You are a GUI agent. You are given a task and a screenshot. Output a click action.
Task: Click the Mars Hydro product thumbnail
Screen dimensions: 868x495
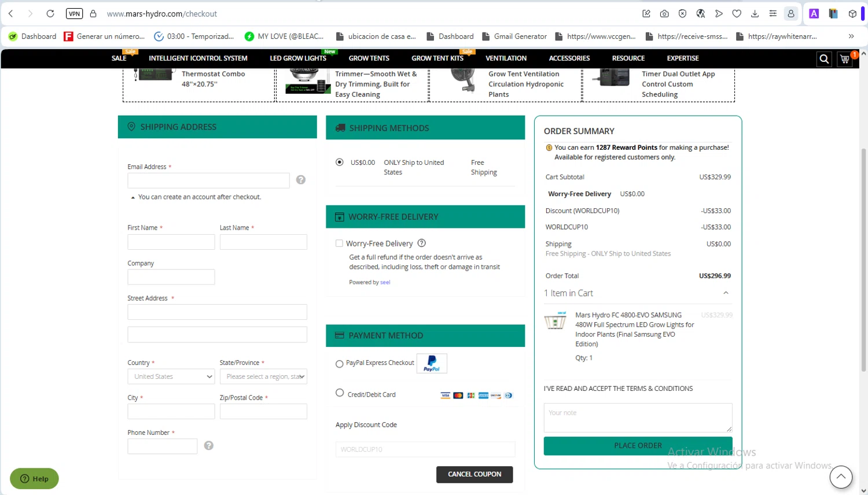555,320
